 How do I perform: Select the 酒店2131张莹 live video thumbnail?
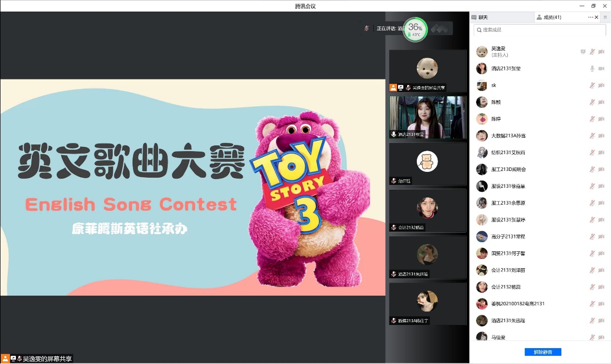point(427,117)
